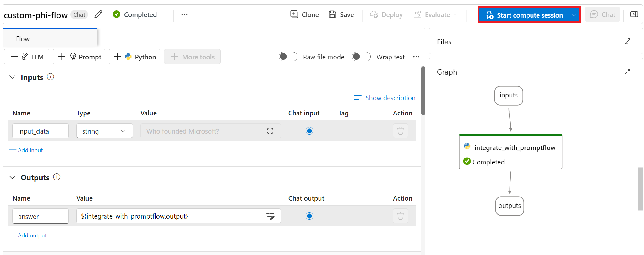The height and width of the screenshot is (255, 644).
Task: Select the outputs graph node
Action: (x=510, y=206)
